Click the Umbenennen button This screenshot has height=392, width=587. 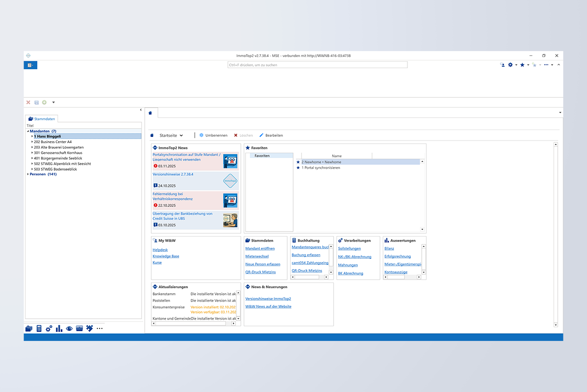pyautogui.click(x=213, y=135)
